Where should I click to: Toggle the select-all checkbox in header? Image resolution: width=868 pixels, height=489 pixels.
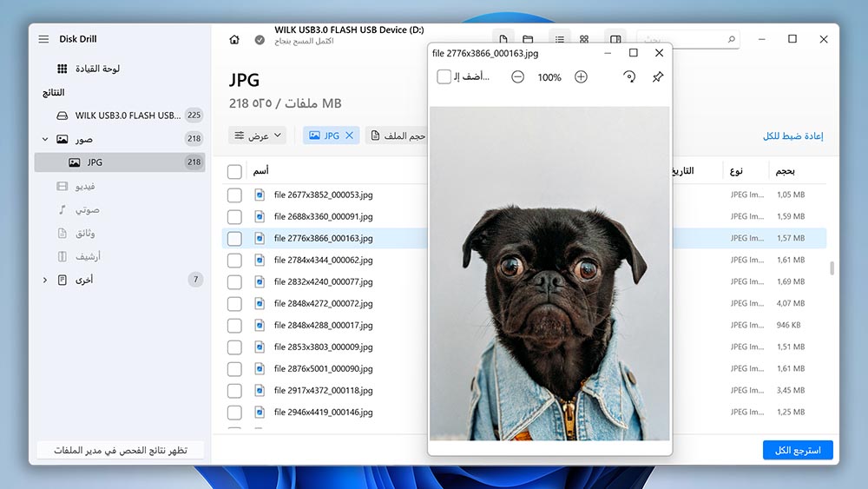tap(234, 172)
